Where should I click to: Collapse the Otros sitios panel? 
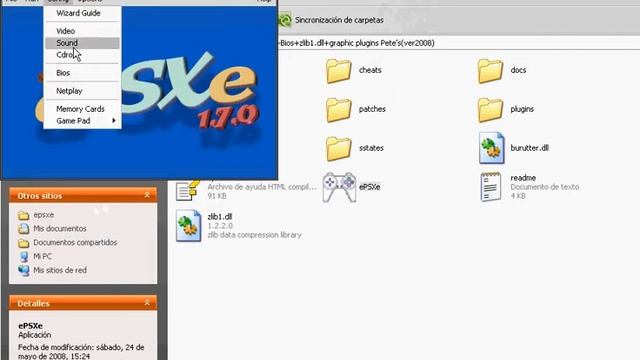tap(147, 196)
